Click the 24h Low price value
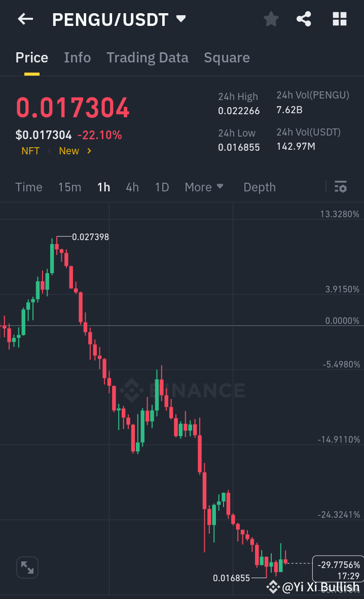This screenshot has height=599, width=364. 239,147
